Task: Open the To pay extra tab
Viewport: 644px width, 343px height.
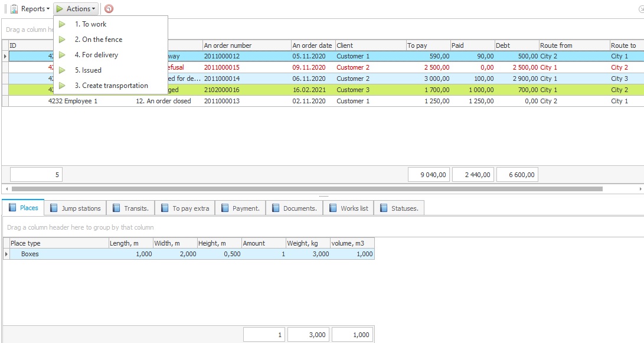Action: pos(185,208)
